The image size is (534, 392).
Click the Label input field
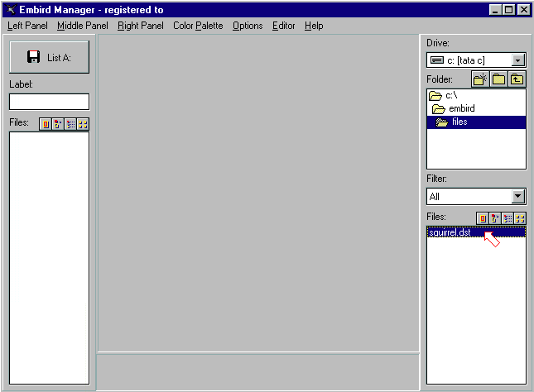(x=50, y=102)
